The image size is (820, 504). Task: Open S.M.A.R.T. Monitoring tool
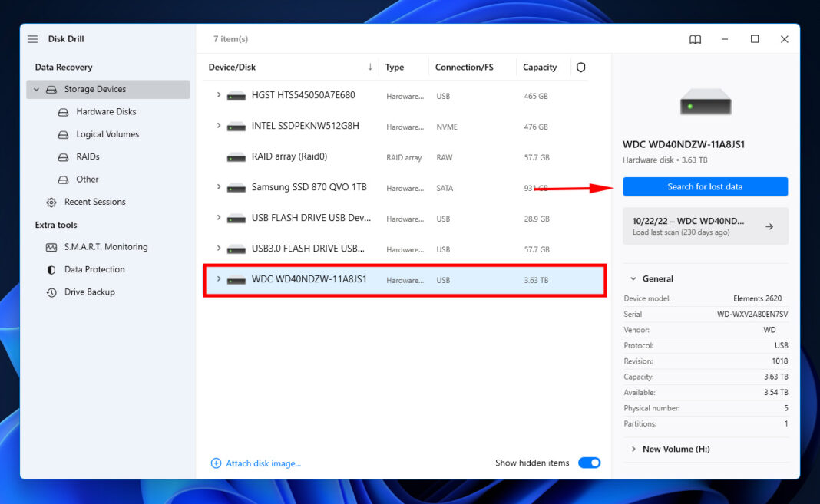[x=105, y=247]
